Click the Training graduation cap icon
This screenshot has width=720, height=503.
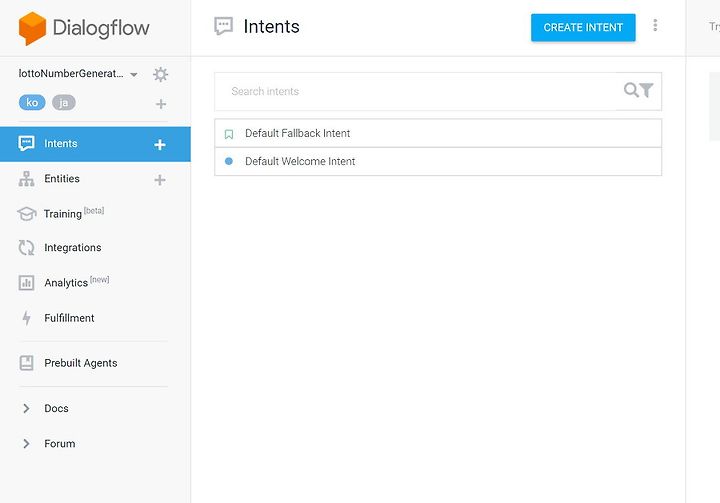(27, 214)
